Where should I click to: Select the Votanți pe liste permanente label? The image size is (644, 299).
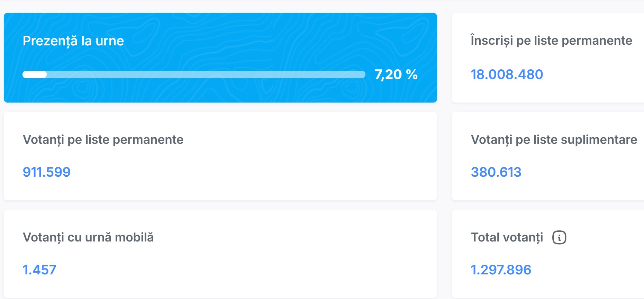(x=103, y=140)
